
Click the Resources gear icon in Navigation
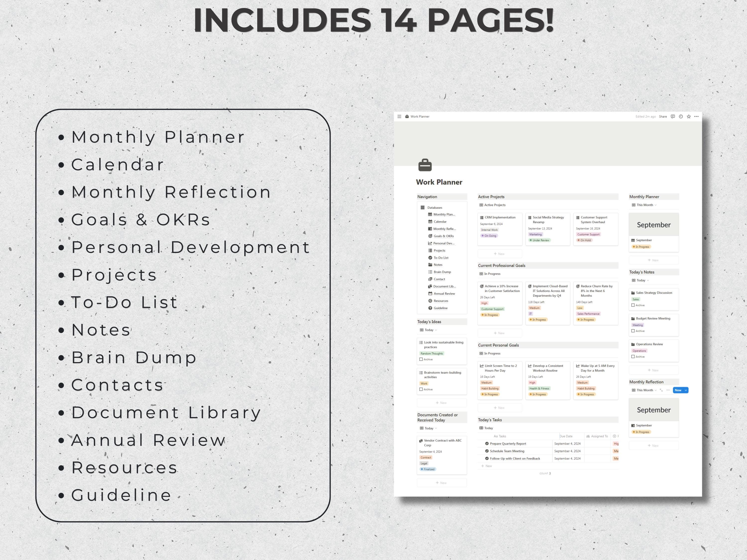pyautogui.click(x=430, y=301)
